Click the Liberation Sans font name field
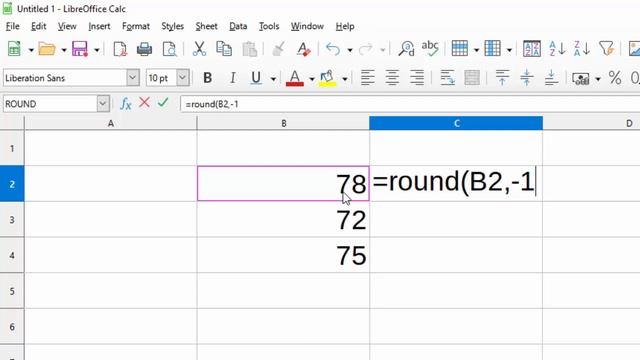Screen dimensions: 640x360 pos(64,78)
